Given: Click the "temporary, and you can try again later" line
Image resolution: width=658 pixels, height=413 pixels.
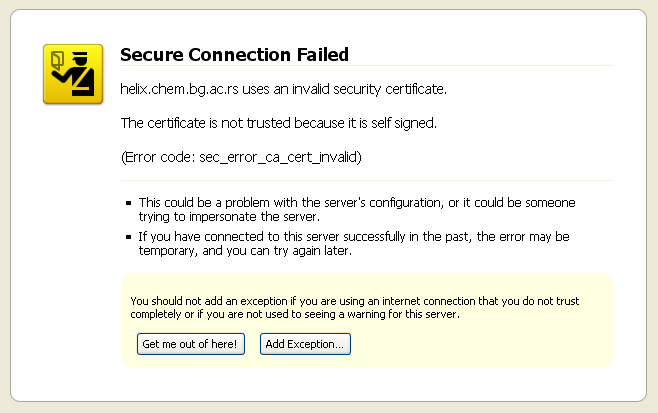Looking at the screenshot, I should [250, 251].
